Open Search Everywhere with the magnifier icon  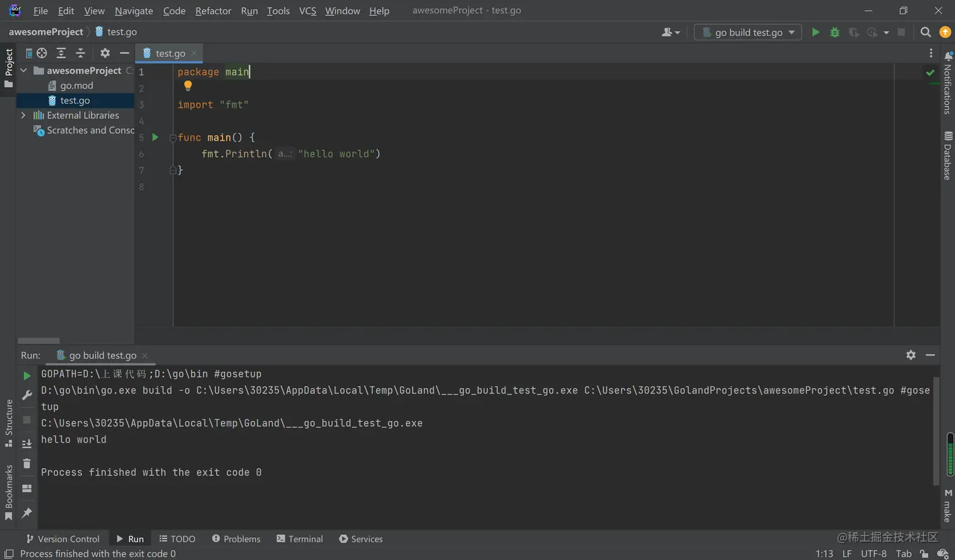(925, 32)
